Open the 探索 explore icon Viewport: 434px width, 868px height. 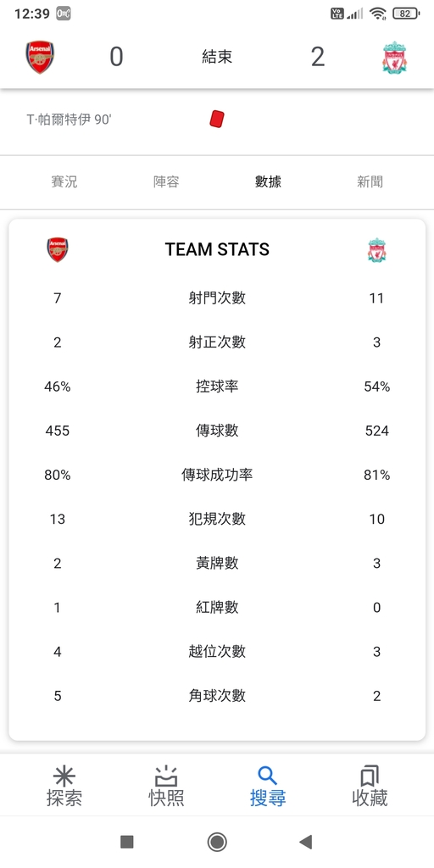point(64,776)
